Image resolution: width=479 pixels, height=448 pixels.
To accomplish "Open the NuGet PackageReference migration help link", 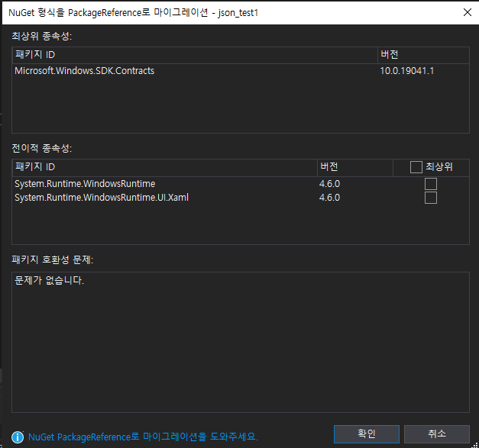I will click(x=143, y=437).
